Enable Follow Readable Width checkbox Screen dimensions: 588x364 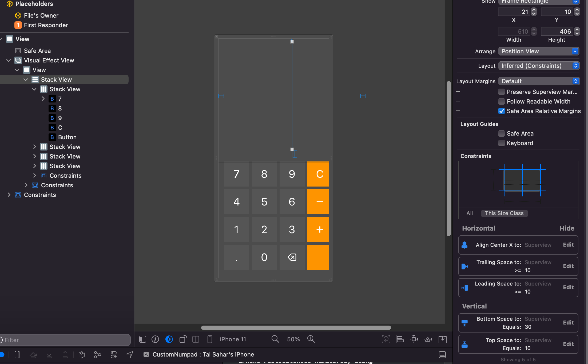click(502, 101)
